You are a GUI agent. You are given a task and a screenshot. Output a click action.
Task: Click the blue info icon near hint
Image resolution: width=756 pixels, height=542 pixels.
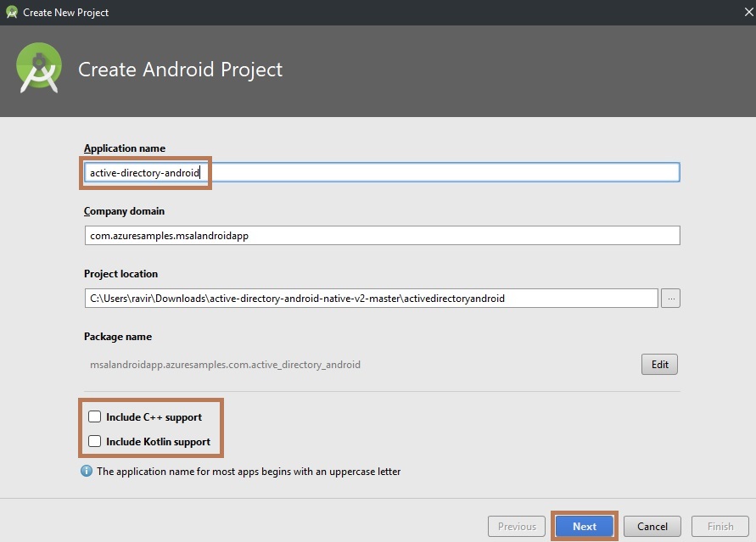(x=87, y=471)
